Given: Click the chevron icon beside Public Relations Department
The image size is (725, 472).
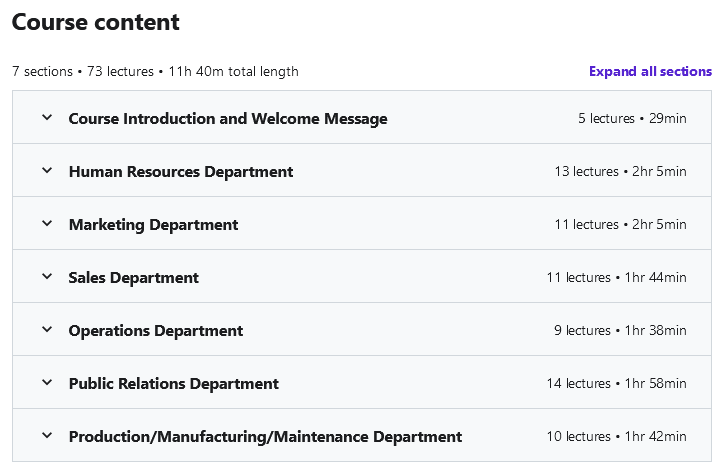Looking at the screenshot, I should pyautogui.click(x=47, y=383).
